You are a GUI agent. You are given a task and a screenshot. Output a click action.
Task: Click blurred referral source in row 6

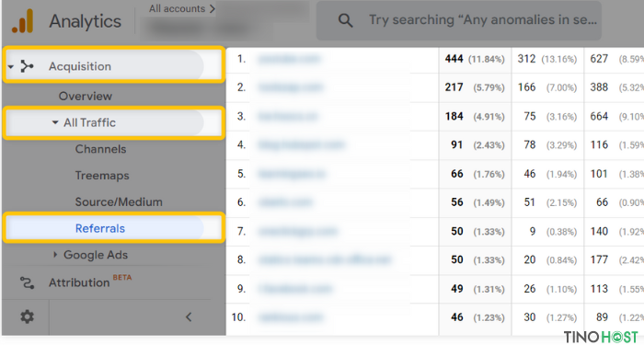coord(284,202)
